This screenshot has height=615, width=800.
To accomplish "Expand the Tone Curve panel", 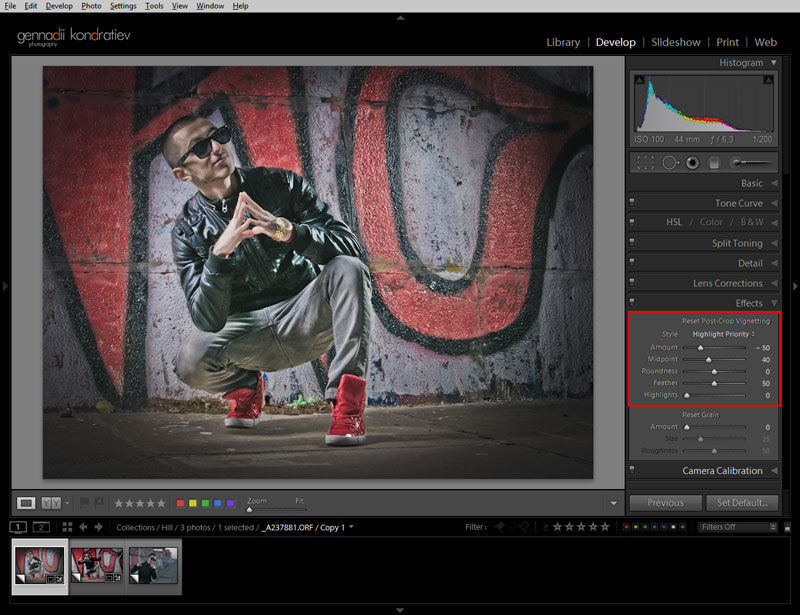I will (x=774, y=203).
